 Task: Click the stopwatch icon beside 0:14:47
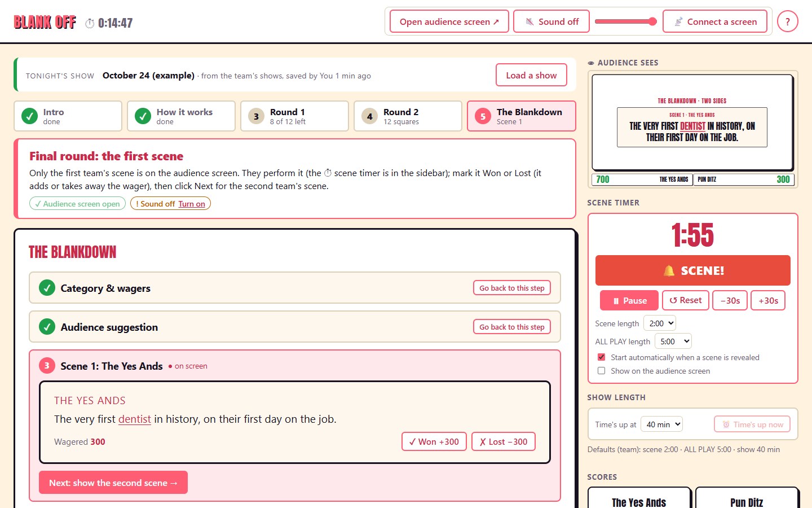(90, 23)
